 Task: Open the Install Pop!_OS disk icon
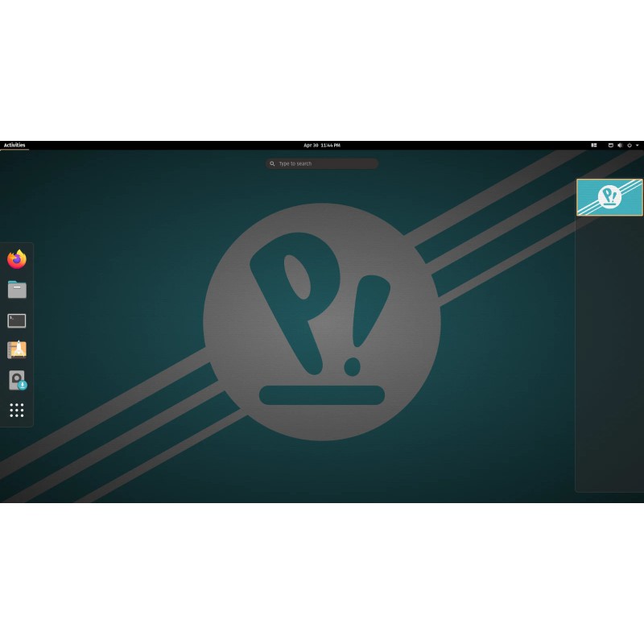click(x=17, y=380)
